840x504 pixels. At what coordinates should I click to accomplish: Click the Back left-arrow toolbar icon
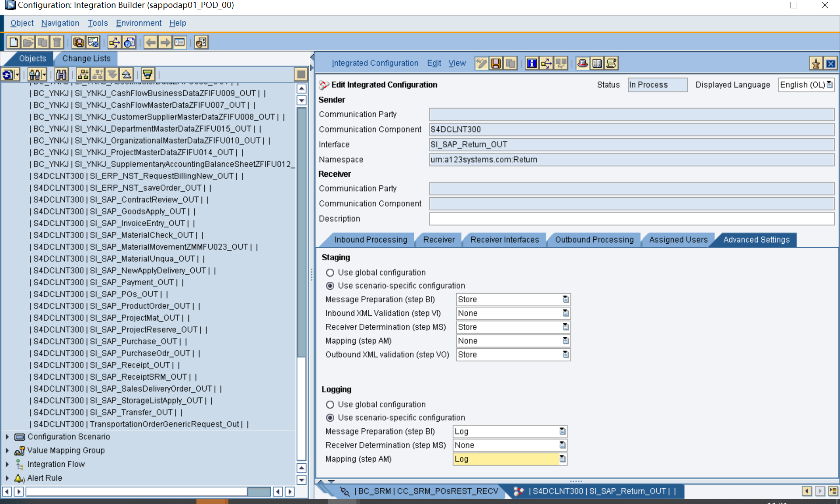click(x=150, y=42)
